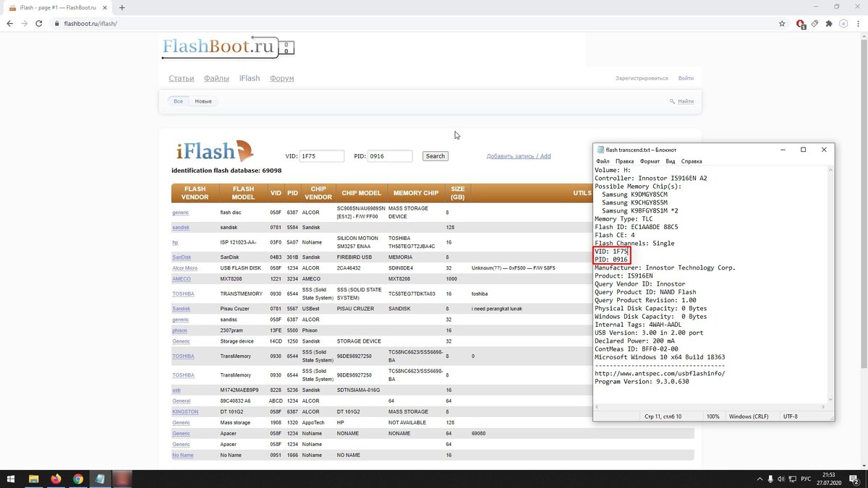The width and height of the screenshot is (868, 488).
Task: Open Notepad Правка menu
Action: click(x=625, y=161)
